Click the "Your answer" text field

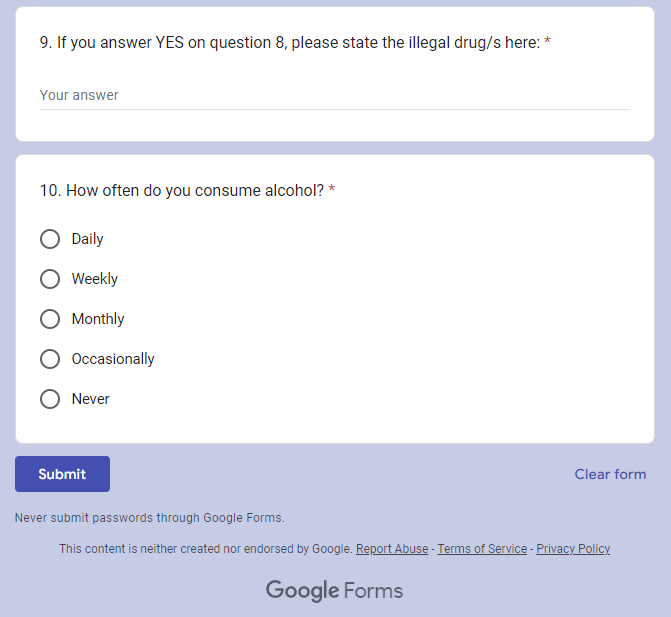coord(334,96)
